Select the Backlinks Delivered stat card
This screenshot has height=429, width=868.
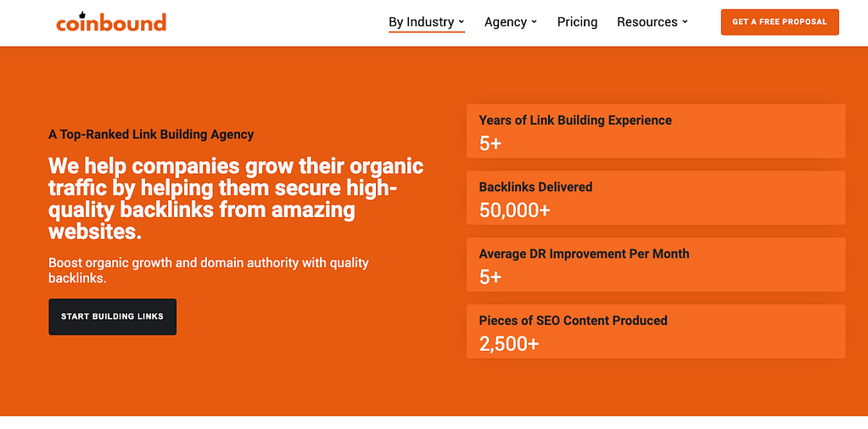click(x=655, y=198)
